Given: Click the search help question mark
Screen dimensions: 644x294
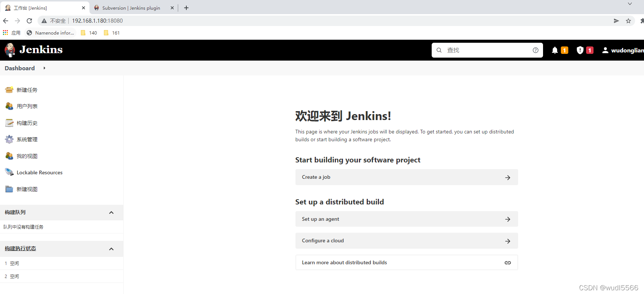Looking at the screenshot, I should (535, 50).
